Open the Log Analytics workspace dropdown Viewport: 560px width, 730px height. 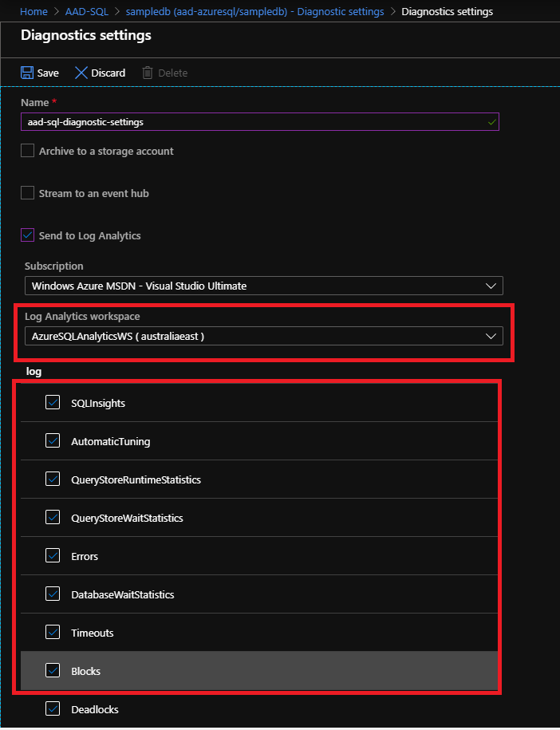263,336
